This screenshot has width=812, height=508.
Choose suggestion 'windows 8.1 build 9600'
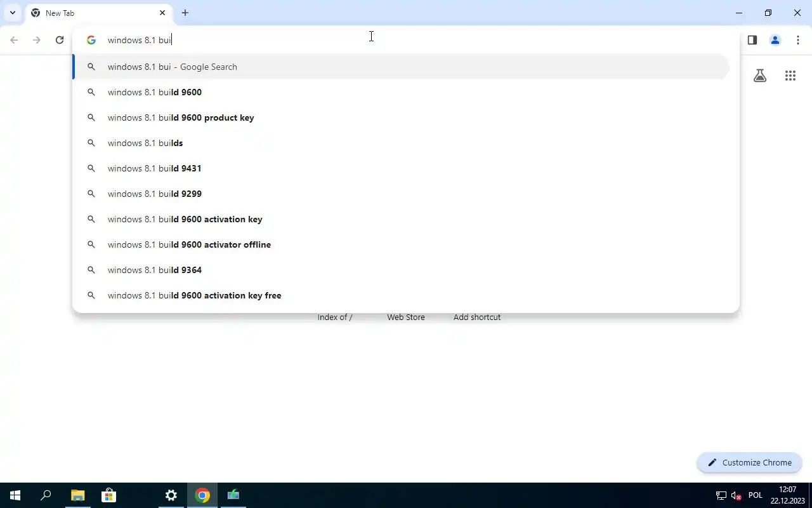(x=401, y=92)
